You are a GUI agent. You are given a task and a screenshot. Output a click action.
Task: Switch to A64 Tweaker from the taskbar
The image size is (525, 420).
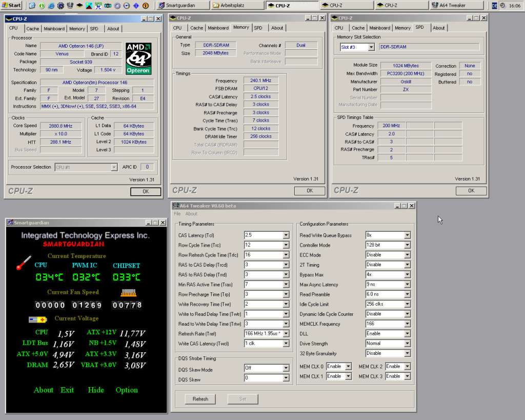(456, 5)
